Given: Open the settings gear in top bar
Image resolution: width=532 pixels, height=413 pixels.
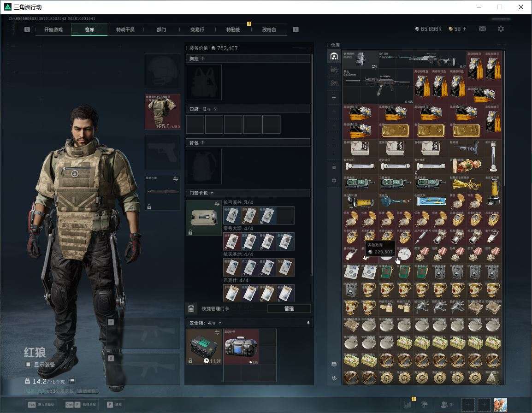Looking at the screenshot, I should point(501,29).
